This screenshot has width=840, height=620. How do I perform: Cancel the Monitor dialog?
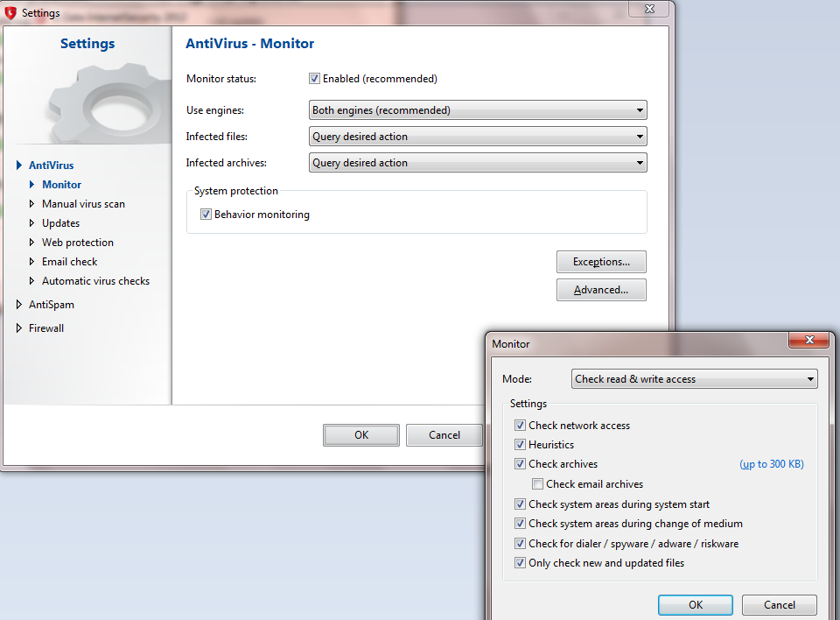point(780,605)
